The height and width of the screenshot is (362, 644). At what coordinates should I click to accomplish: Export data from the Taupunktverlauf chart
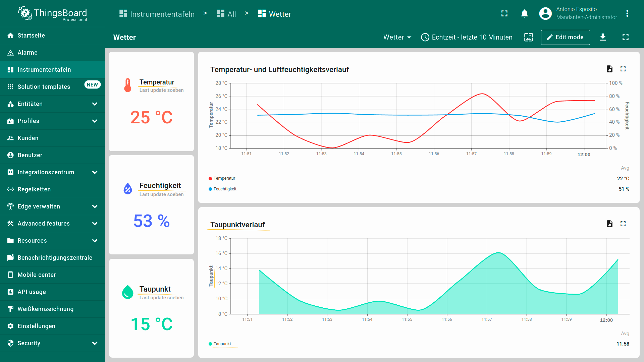[x=609, y=224]
